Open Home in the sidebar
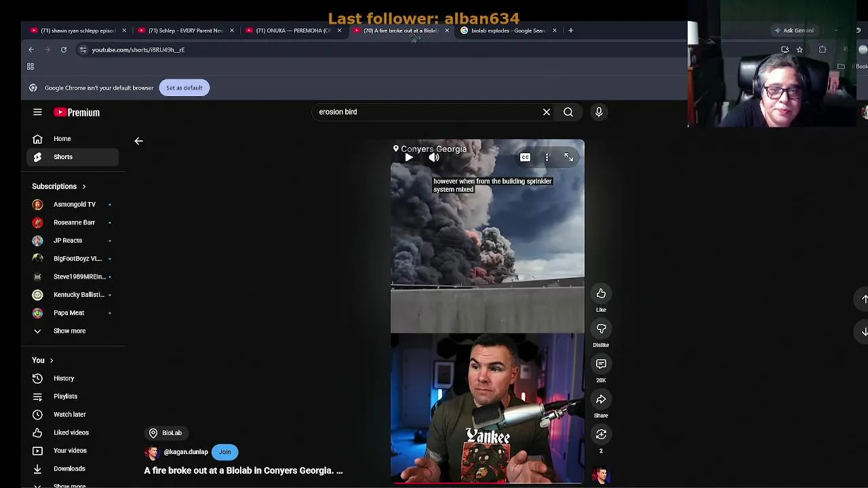Screen dimensions: 868x488 pyautogui.click(x=73, y=139)
